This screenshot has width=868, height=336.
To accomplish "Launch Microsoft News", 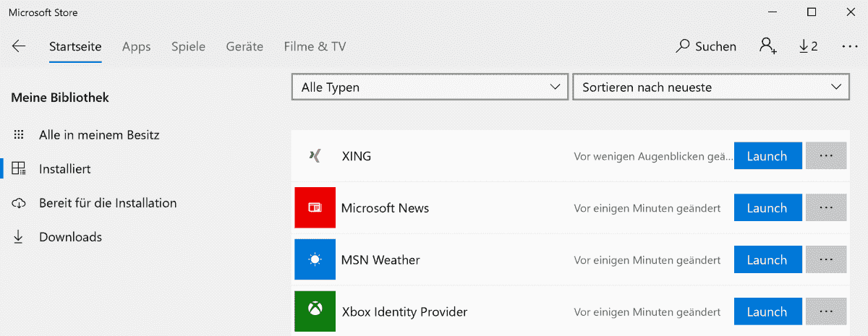I will click(767, 207).
